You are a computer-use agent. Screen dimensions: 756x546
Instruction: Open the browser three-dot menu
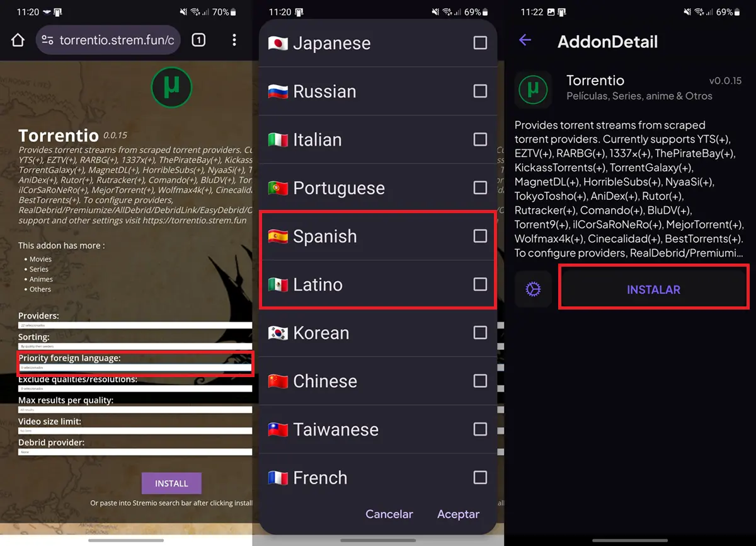tap(234, 40)
